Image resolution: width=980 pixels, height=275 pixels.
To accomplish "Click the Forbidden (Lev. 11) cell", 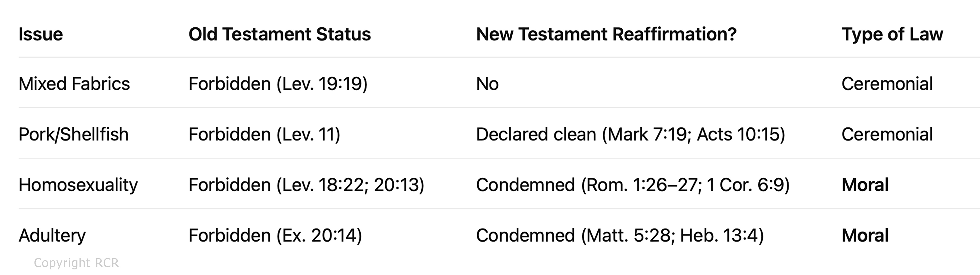I will pyautogui.click(x=264, y=134).
